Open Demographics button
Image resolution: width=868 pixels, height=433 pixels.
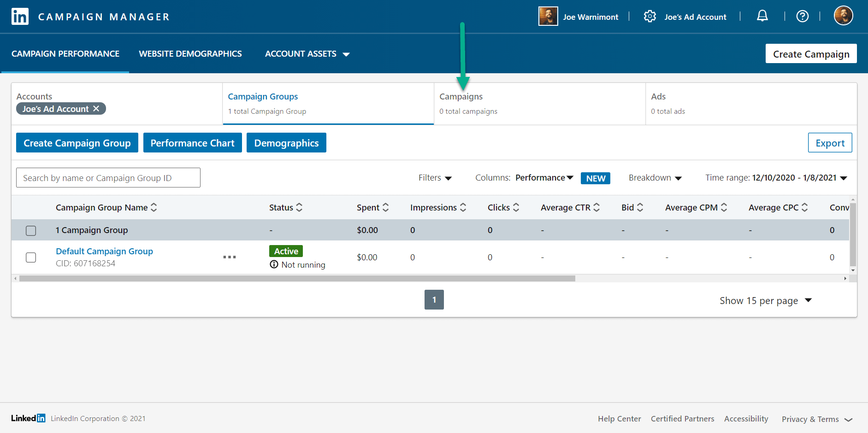coord(286,143)
